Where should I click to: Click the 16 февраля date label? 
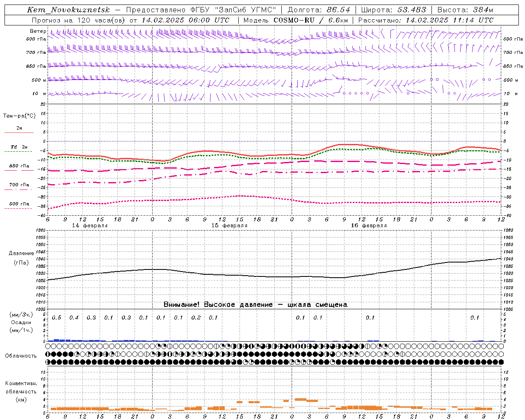[x=369, y=226]
